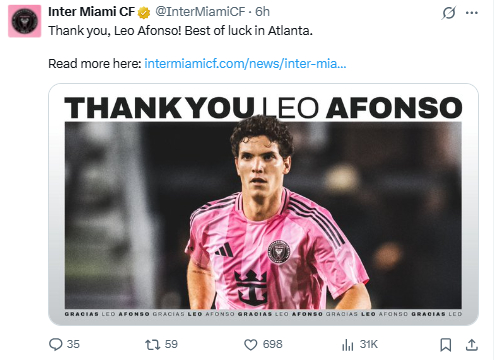Open the intermiamicf.com news link
This screenshot has width=495, height=360.
click(245, 63)
